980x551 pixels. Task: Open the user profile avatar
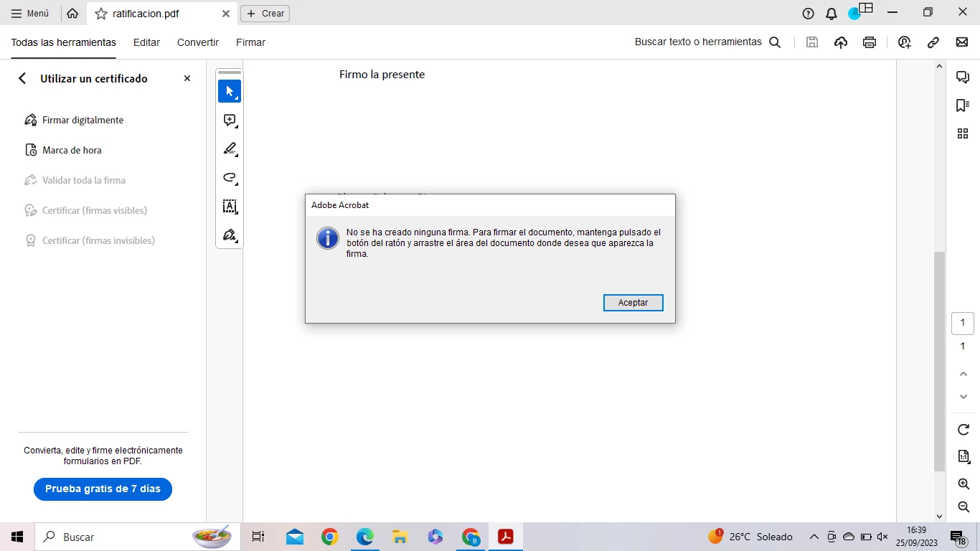[854, 14]
